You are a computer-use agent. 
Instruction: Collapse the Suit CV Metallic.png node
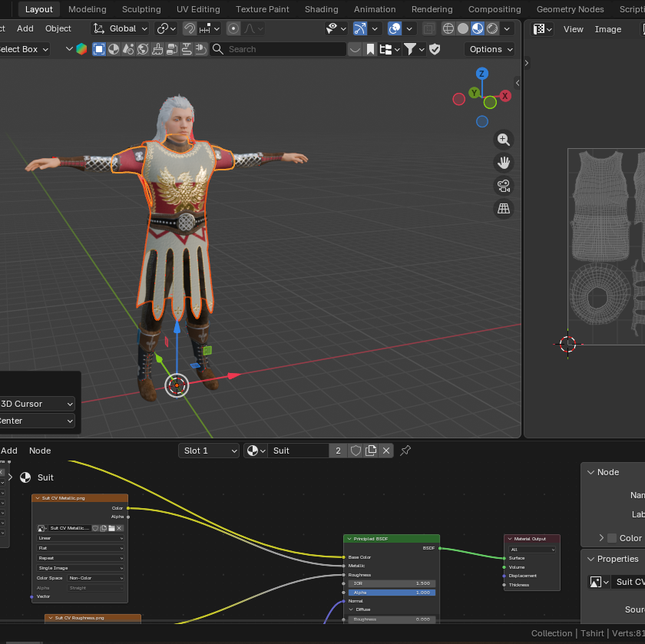38,498
